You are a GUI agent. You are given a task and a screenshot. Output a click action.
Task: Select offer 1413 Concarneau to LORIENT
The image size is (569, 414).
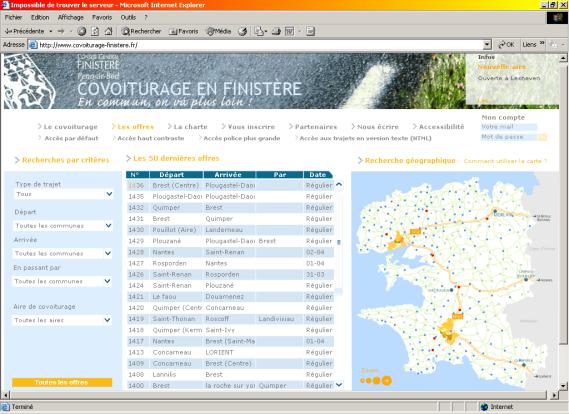[x=230, y=352]
